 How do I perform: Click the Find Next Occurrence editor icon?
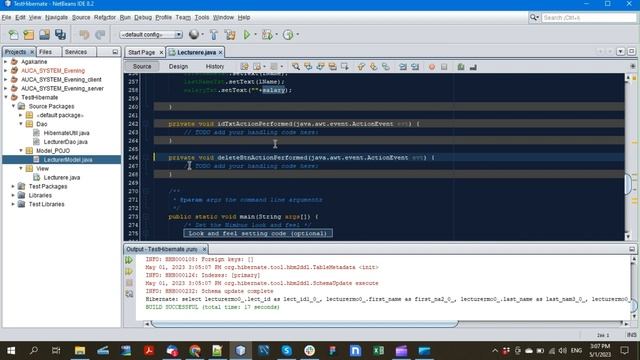click(320, 67)
